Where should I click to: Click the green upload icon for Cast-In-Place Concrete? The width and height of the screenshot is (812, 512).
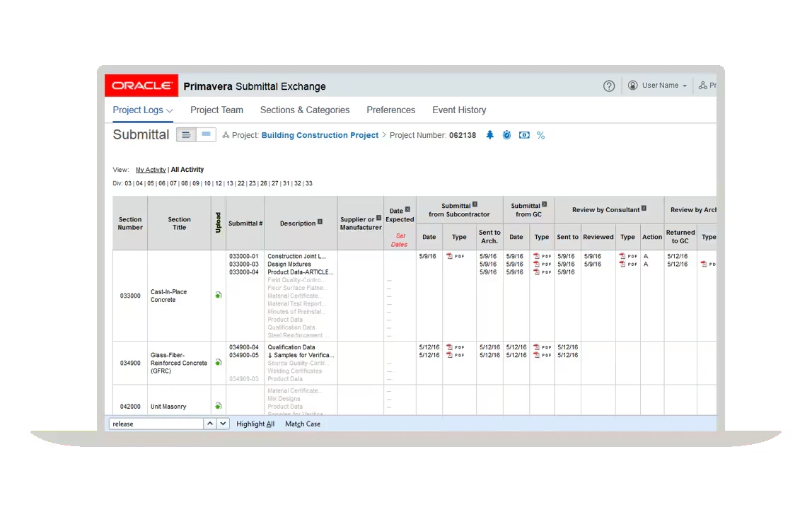[x=218, y=296]
